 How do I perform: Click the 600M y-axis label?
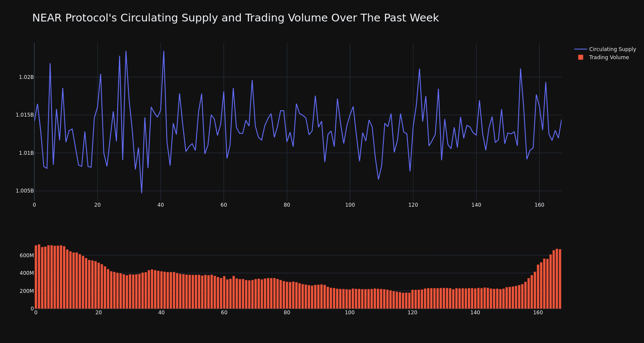pyautogui.click(x=27, y=256)
